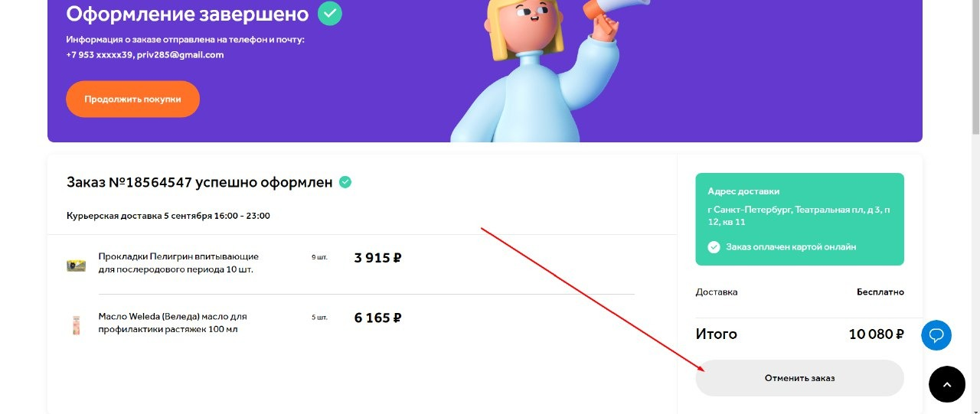The height and width of the screenshot is (414, 980).
Task: Click the page vertical scrollbar
Action: (974, 207)
